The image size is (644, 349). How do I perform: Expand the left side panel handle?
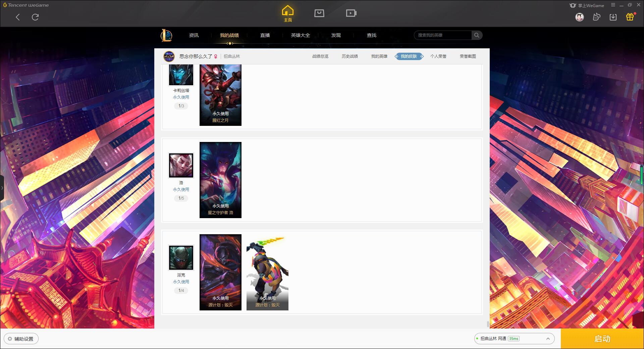tap(2, 188)
